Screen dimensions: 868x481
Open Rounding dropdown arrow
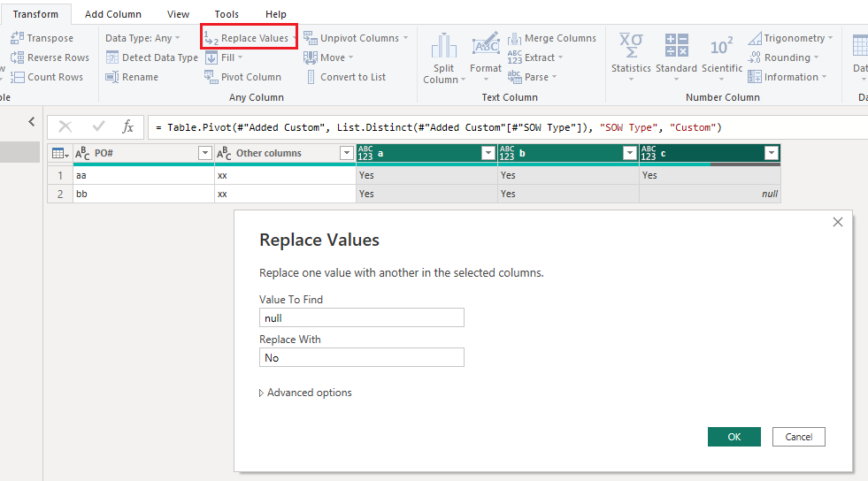click(816, 57)
